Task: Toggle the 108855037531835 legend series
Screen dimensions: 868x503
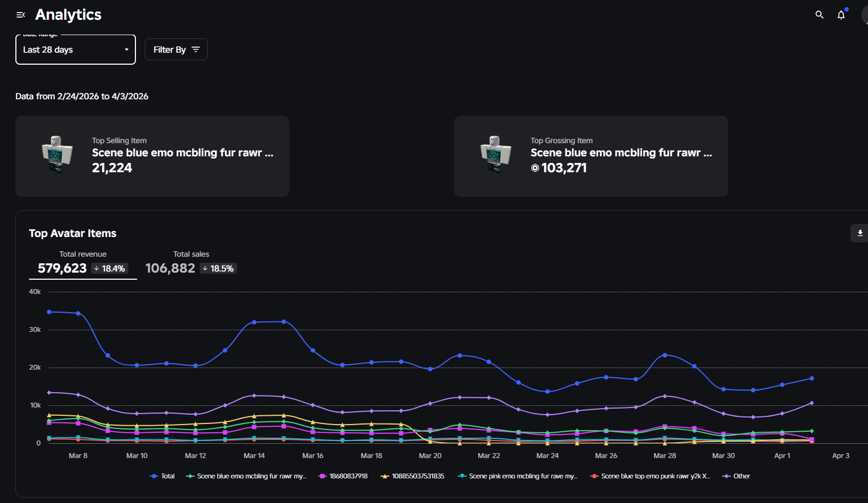Action: (x=413, y=476)
